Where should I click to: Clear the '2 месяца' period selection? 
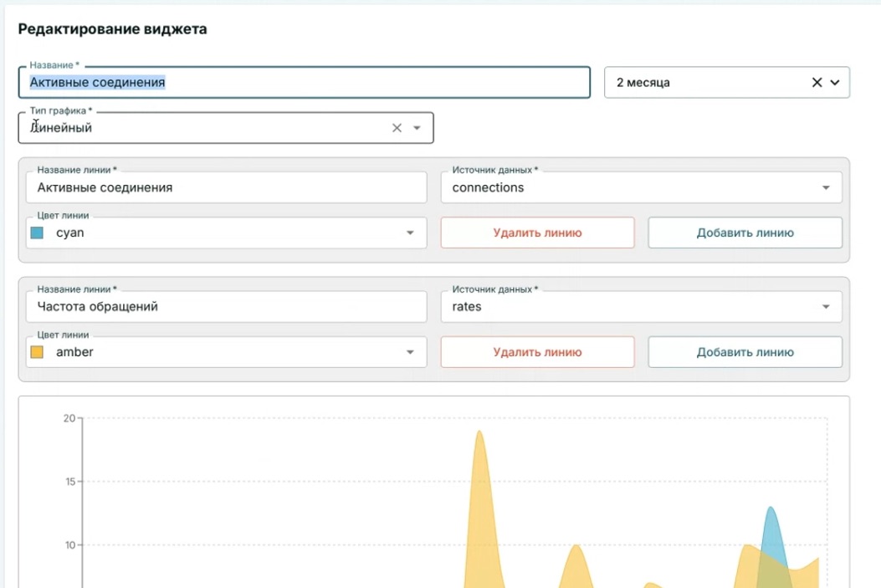817,83
